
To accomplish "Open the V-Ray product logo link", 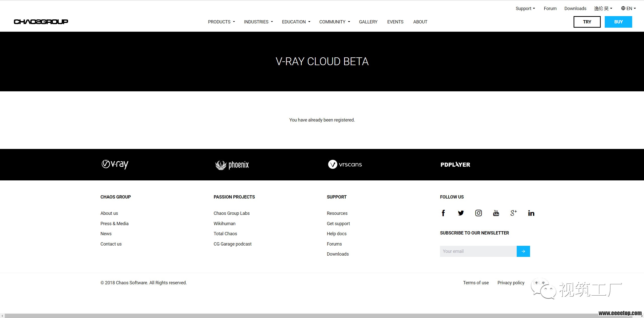I will point(115,164).
